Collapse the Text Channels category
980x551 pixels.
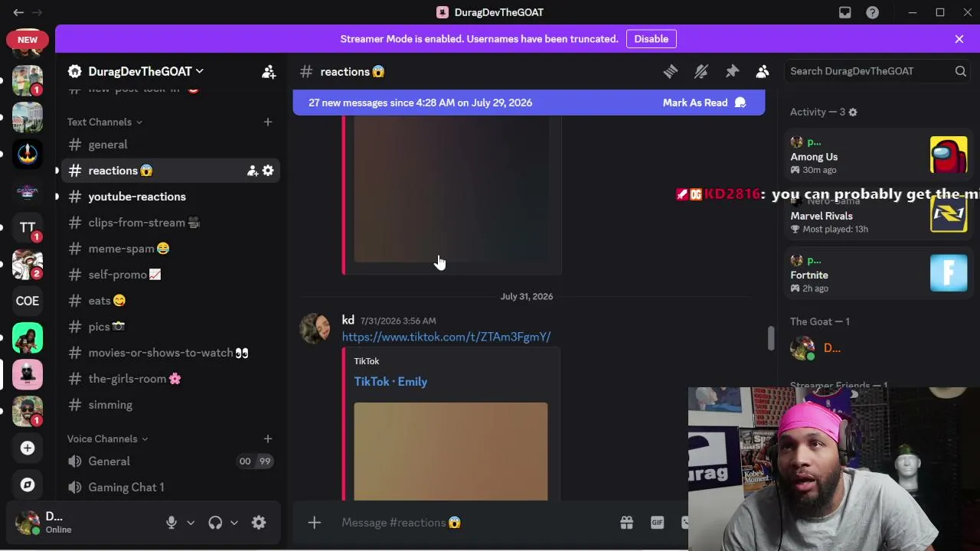104,122
